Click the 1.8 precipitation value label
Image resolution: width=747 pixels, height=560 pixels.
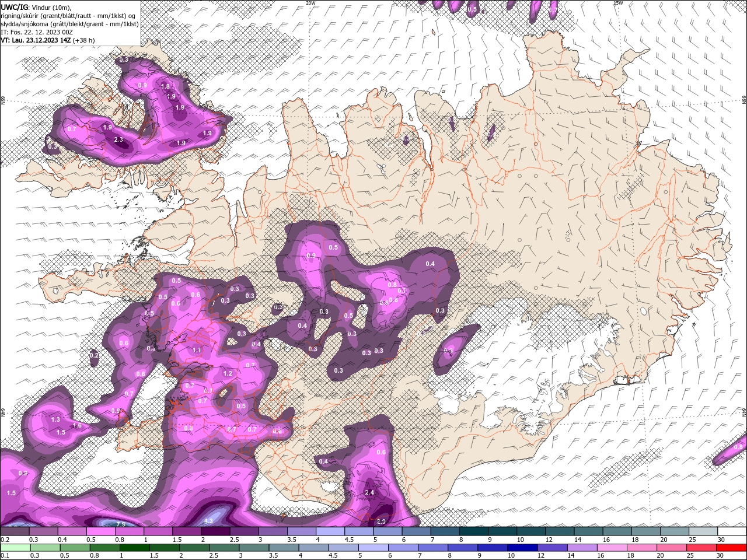(165, 86)
